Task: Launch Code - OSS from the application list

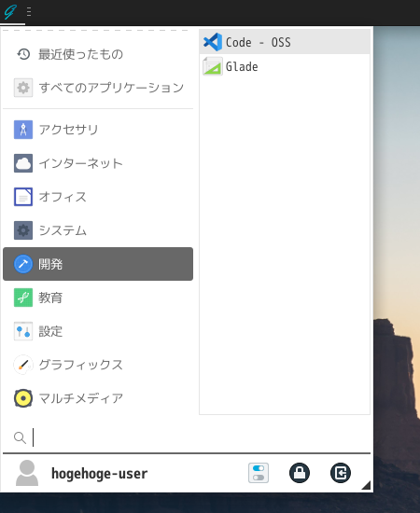Action: click(285, 42)
